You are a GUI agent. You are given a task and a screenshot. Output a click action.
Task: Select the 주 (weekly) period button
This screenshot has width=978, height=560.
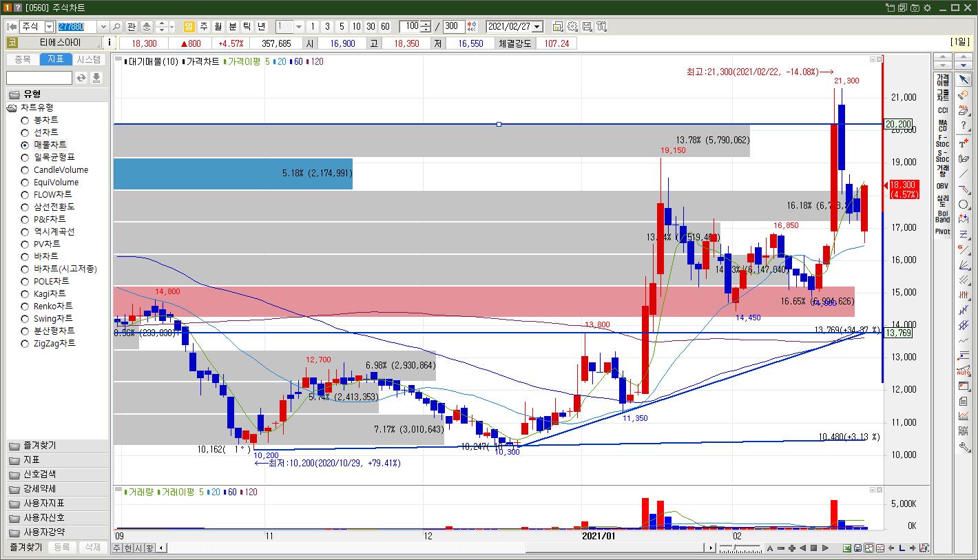pos(204,26)
